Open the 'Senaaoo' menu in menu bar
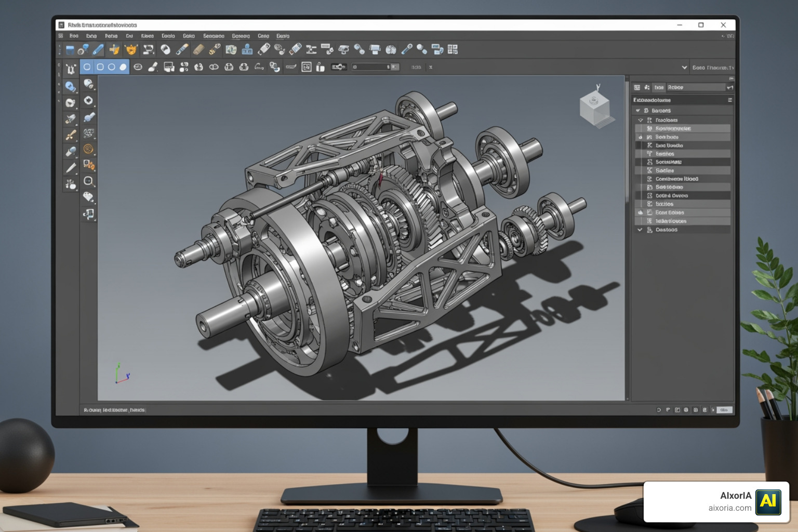 point(214,36)
